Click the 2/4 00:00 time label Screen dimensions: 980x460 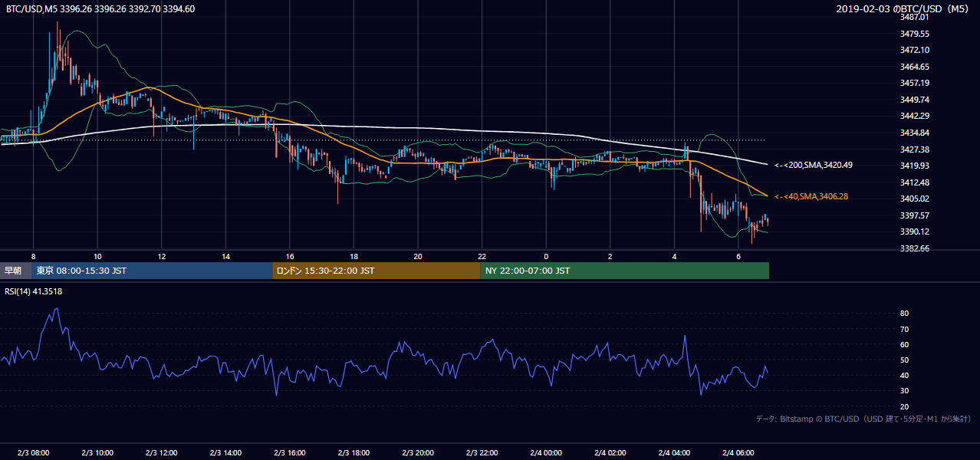tap(546, 452)
